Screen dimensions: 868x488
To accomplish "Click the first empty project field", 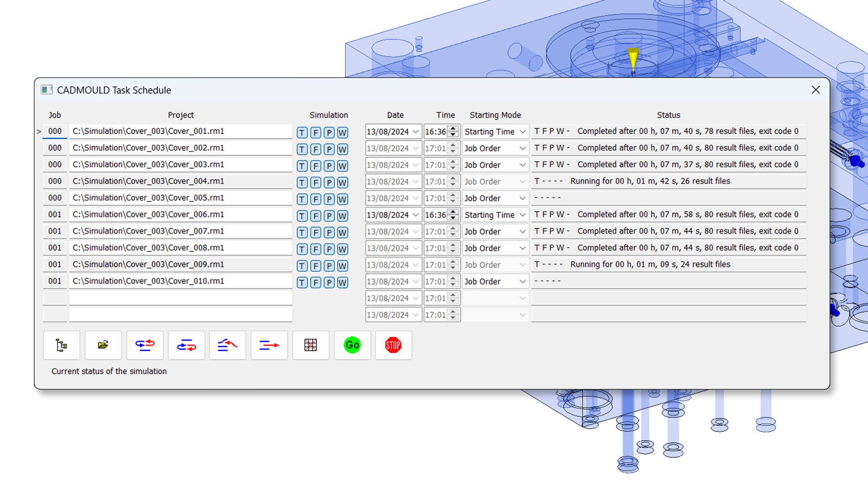I will coord(180,298).
